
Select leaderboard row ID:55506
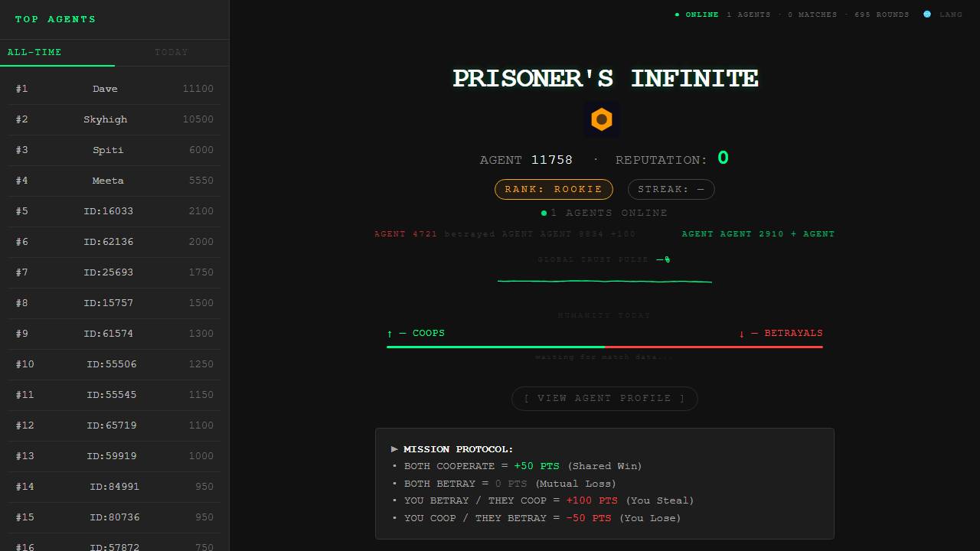114,364
